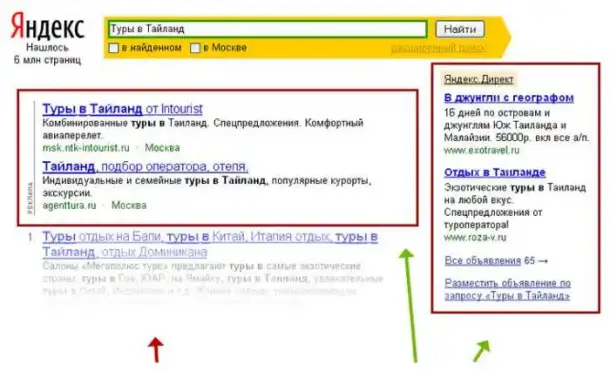Visit the msk.ntk-intourist.ru address

pos(86,148)
